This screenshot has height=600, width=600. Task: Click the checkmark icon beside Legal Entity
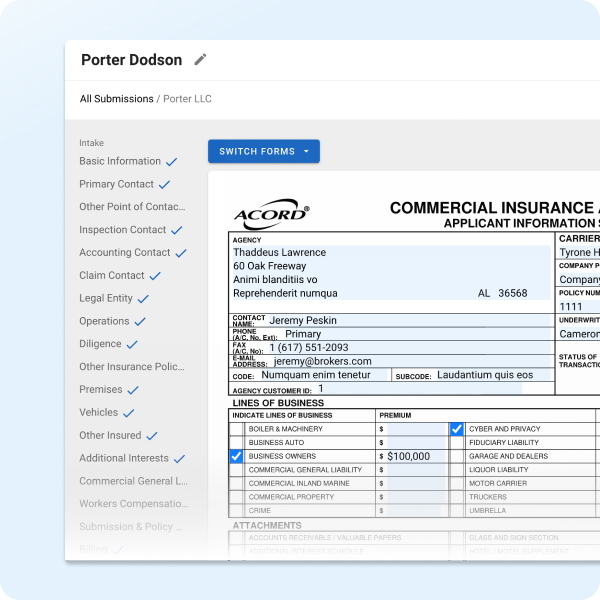[x=143, y=299]
